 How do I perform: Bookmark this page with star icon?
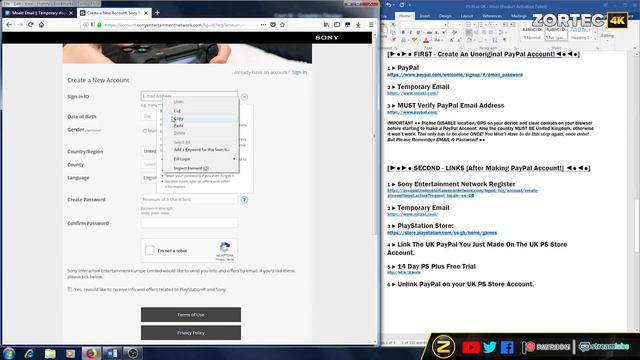point(282,24)
